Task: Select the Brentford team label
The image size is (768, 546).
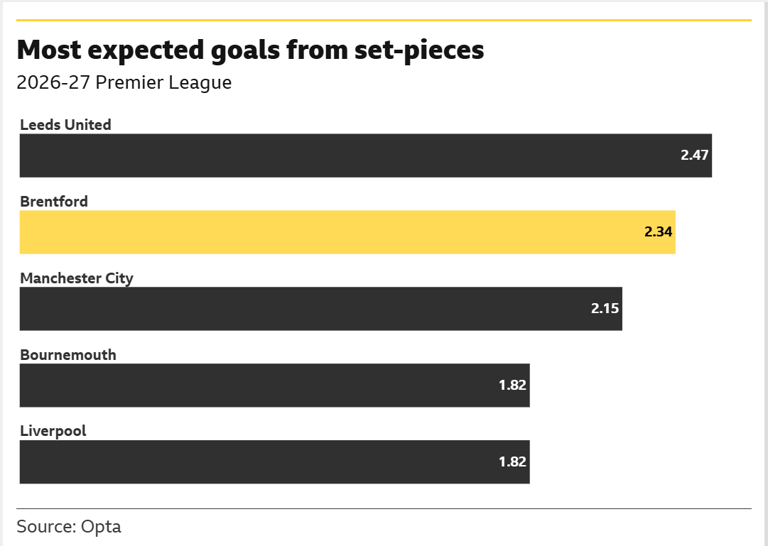Action: (54, 201)
